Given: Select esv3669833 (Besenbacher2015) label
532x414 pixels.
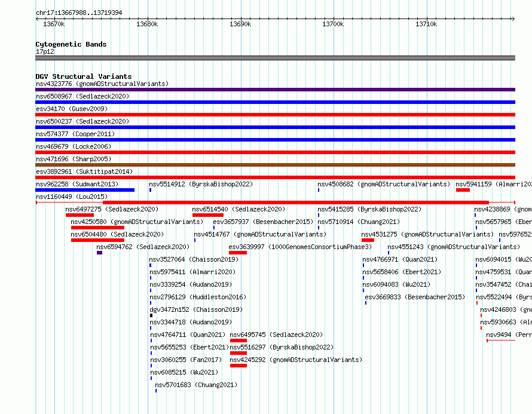Looking at the screenshot, I should coord(415,297).
